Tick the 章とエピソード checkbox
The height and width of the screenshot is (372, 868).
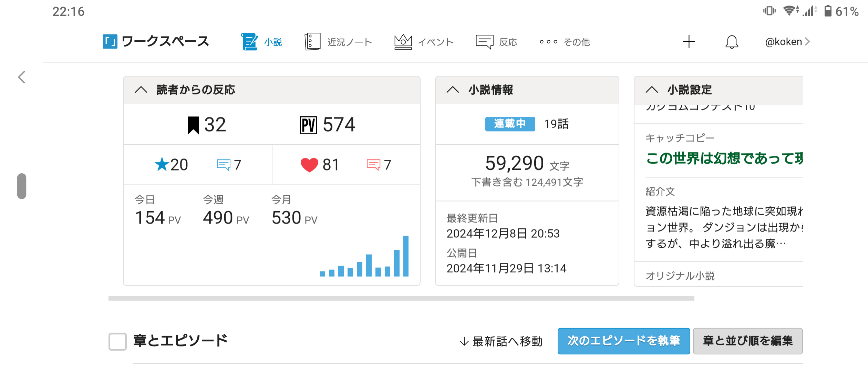(x=117, y=341)
